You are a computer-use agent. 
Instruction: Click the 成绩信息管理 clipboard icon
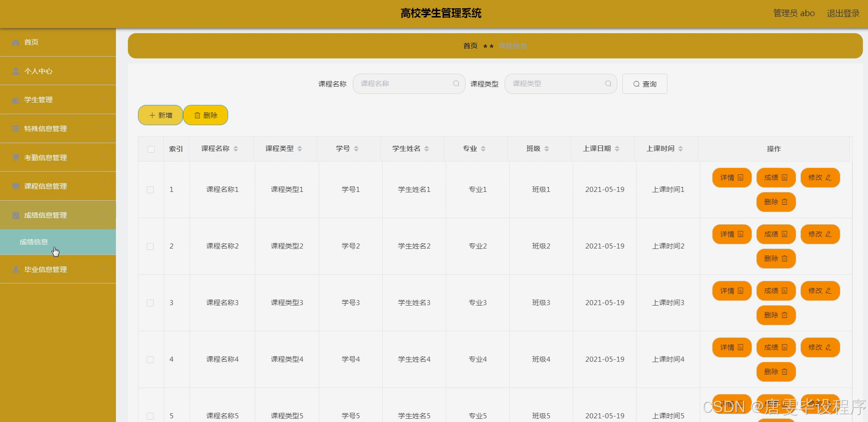click(16, 215)
